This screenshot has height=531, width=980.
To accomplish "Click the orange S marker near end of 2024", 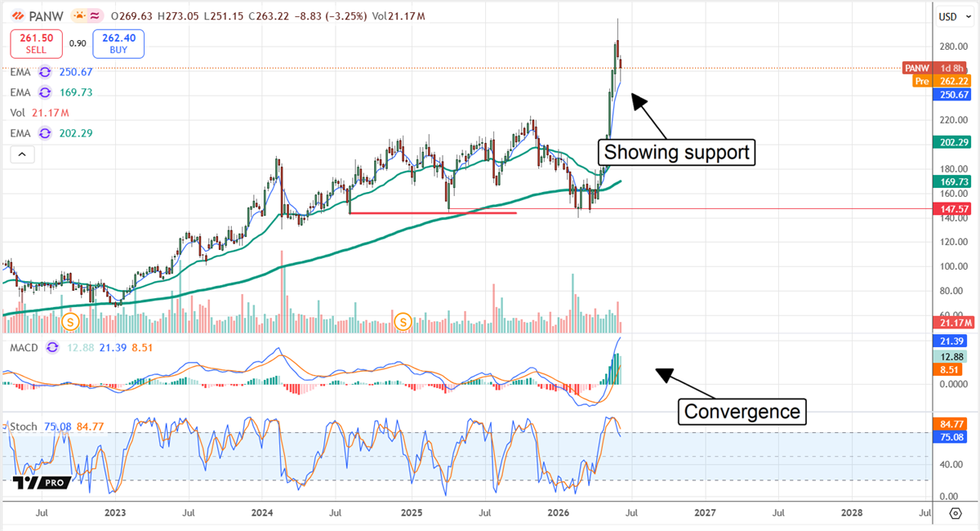I will click(x=402, y=321).
